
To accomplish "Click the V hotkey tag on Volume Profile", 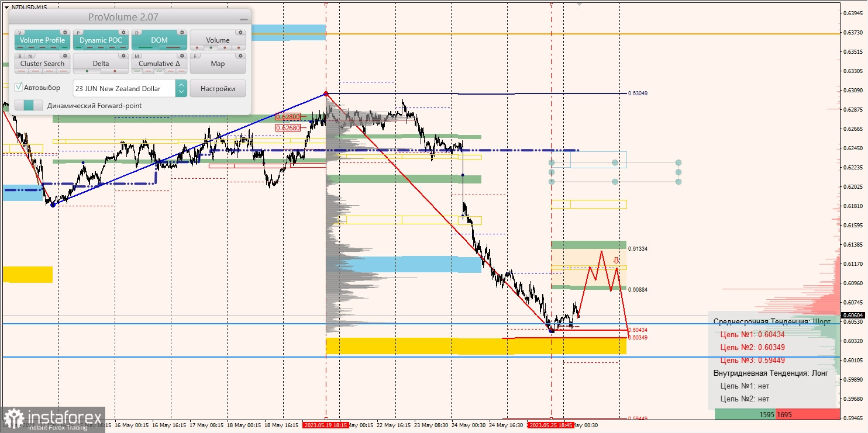I will [20, 33].
